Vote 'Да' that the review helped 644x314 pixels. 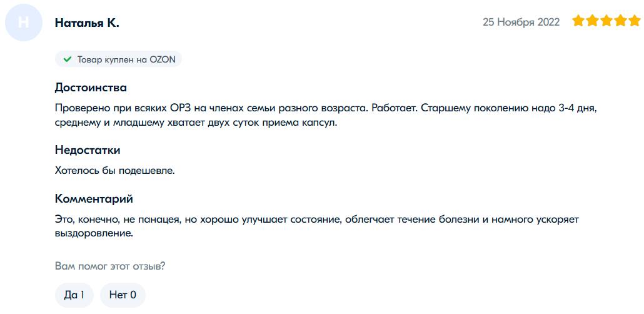click(x=74, y=295)
